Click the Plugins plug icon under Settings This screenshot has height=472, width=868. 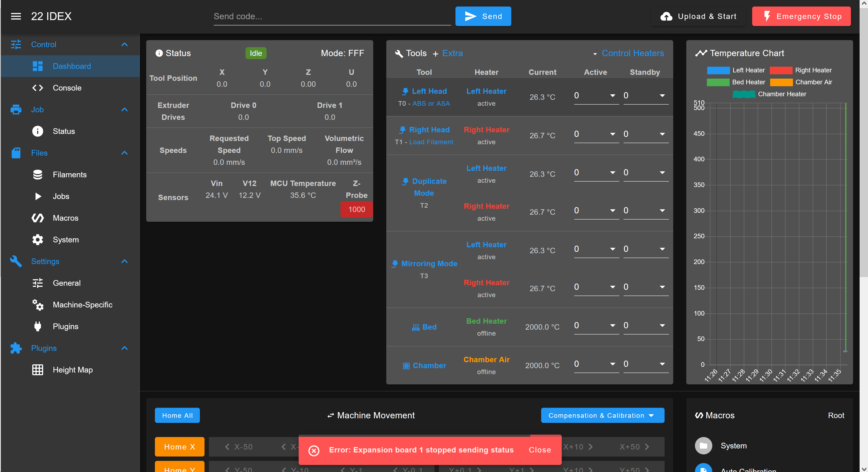38,326
